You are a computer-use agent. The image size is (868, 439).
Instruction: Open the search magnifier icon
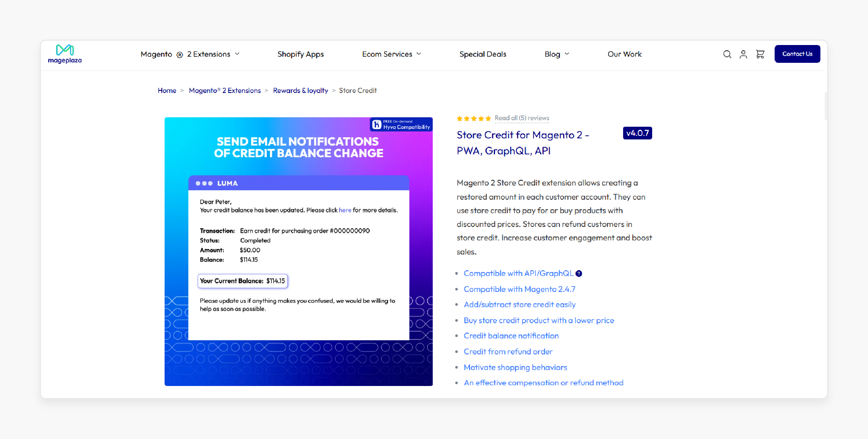[727, 54]
